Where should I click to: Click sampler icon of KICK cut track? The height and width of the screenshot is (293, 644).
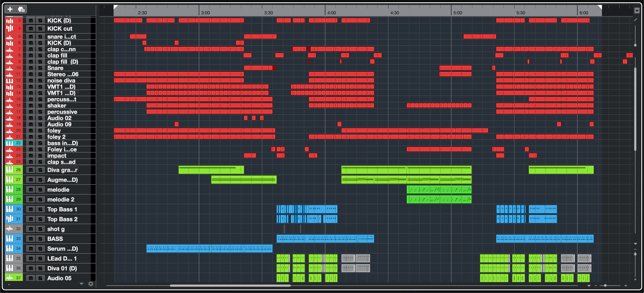(x=10, y=28)
